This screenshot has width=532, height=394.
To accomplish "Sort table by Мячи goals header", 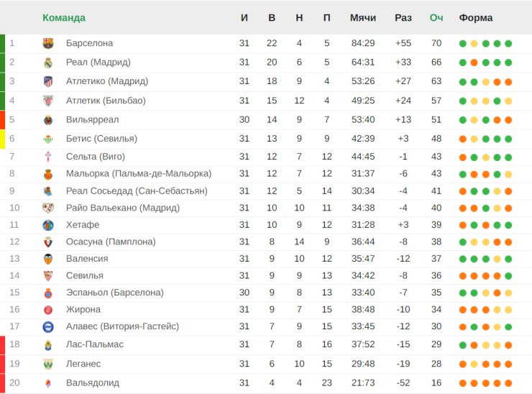I will (x=363, y=17).
